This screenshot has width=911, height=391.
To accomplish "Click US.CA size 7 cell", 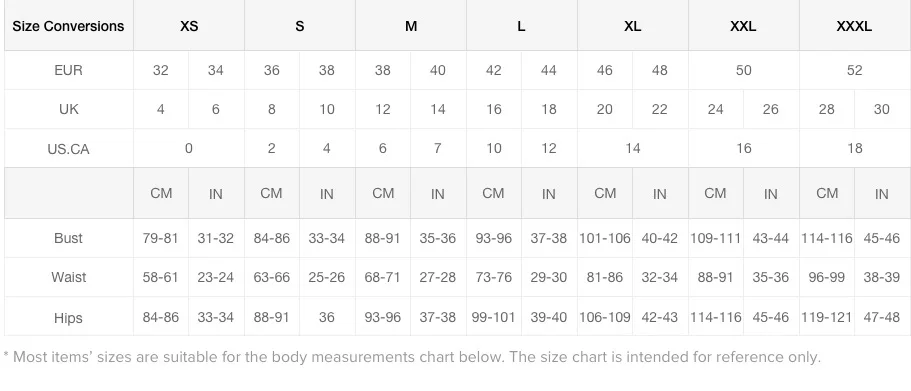I will coord(438,149).
